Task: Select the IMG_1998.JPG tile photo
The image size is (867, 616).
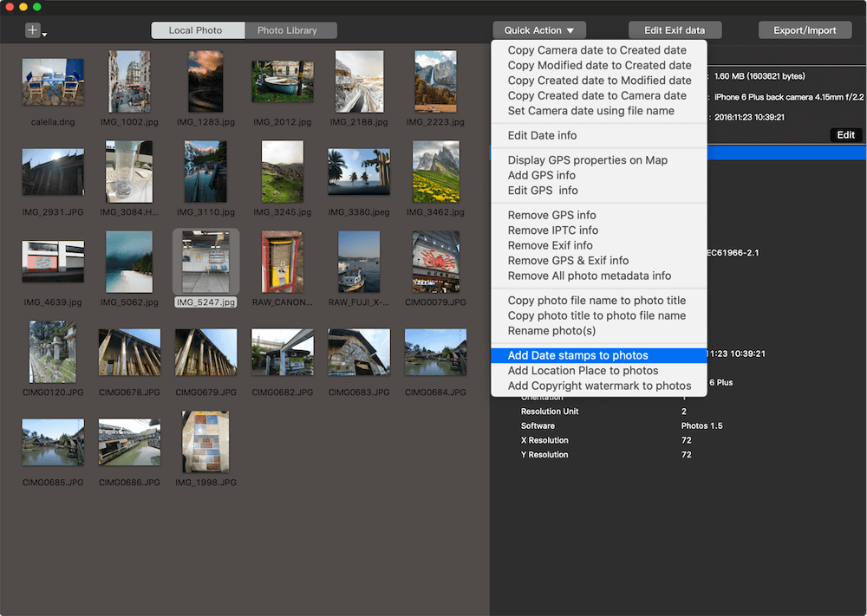Action: (205, 442)
